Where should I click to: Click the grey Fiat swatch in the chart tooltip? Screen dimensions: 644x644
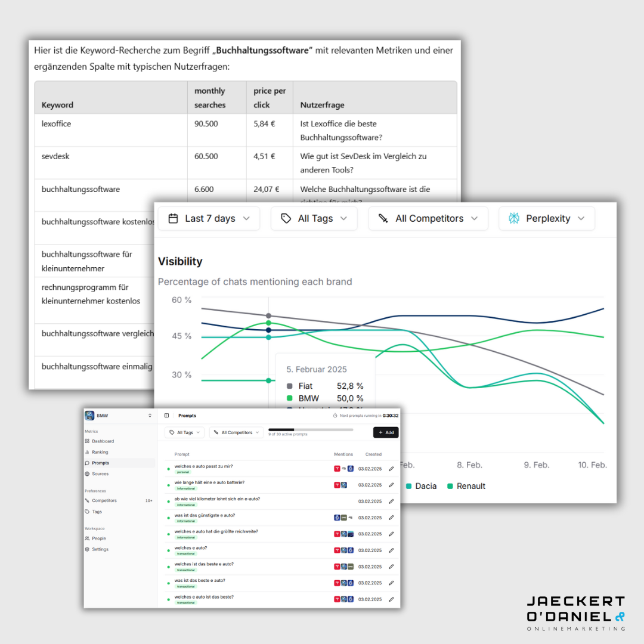click(290, 386)
